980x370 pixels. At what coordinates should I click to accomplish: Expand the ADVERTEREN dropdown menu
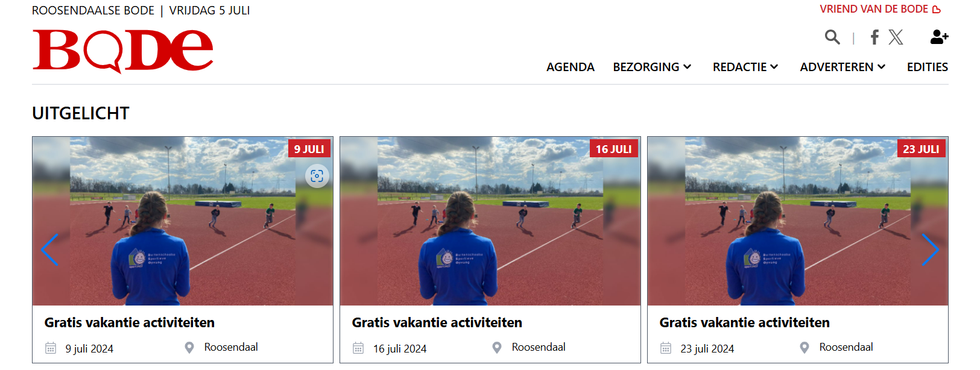click(x=842, y=67)
